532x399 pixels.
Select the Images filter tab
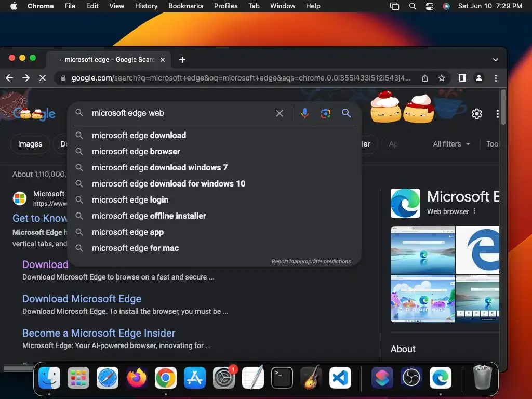point(30,144)
